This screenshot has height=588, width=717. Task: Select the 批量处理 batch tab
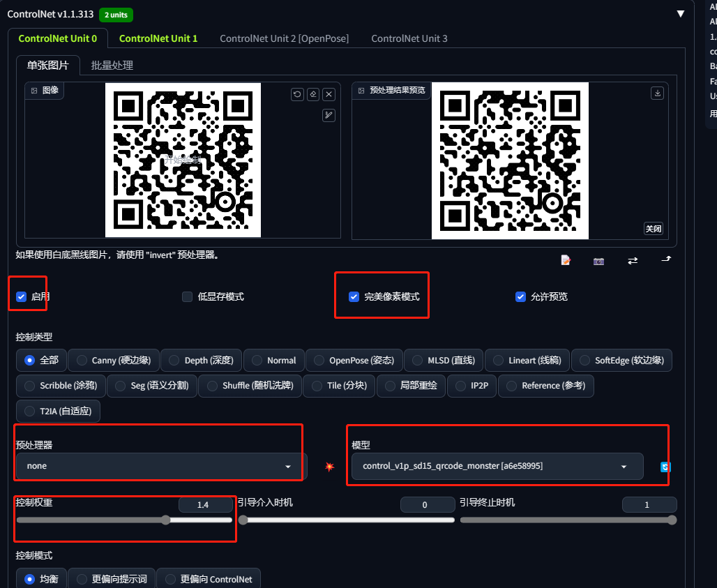point(112,66)
